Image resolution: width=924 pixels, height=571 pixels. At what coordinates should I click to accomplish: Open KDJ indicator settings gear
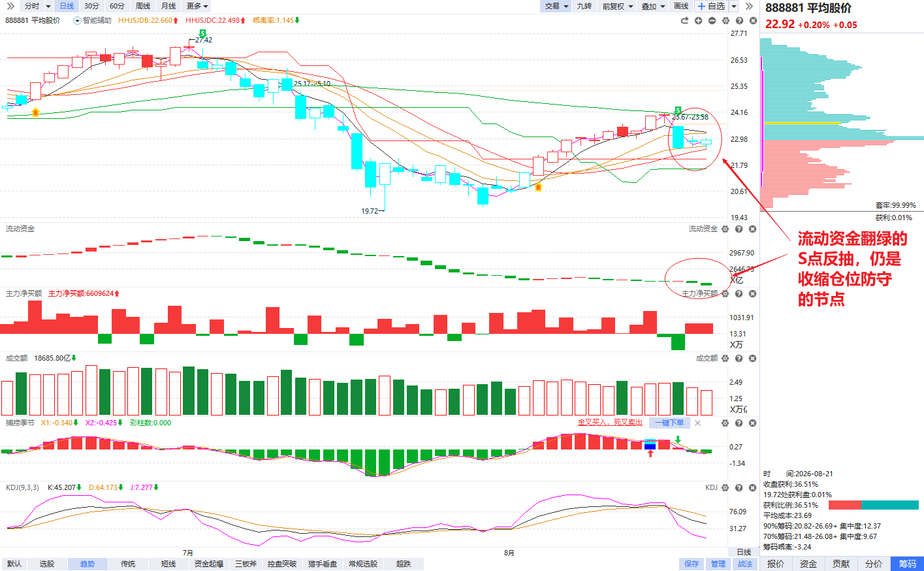point(725,488)
